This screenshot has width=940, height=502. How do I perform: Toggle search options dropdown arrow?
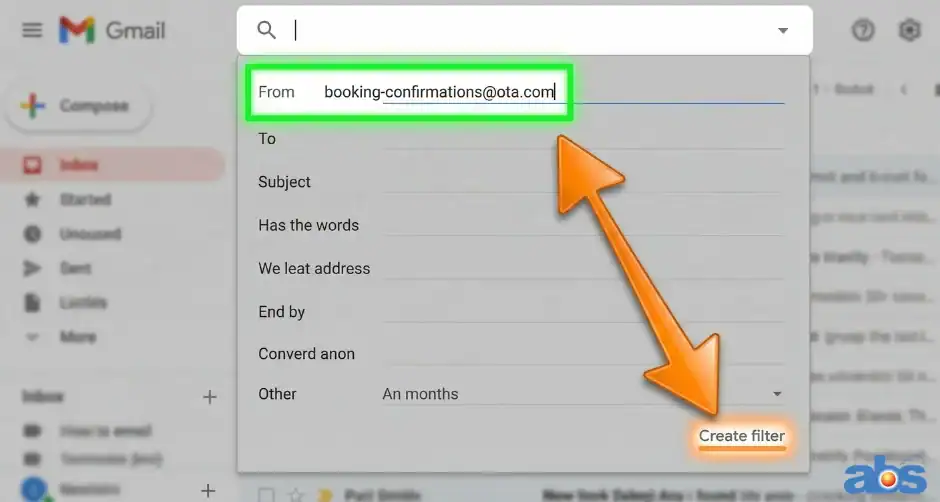783,31
